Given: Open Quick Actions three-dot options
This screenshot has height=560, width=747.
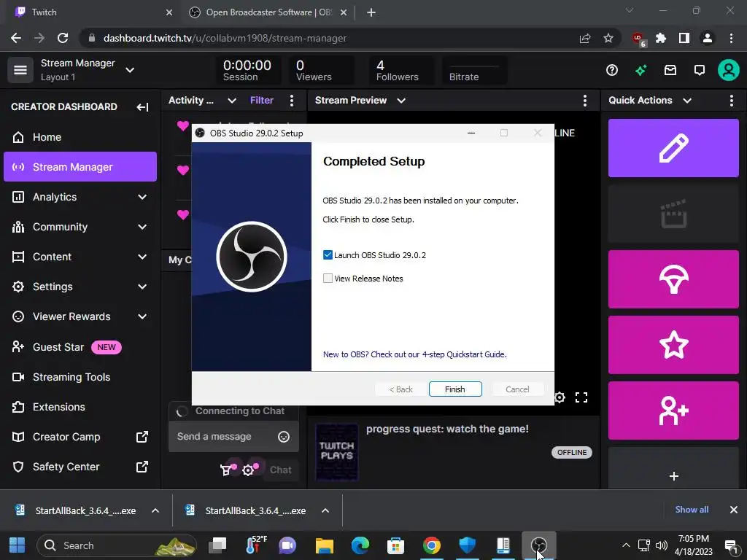Looking at the screenshot, I should coord(731,101).
